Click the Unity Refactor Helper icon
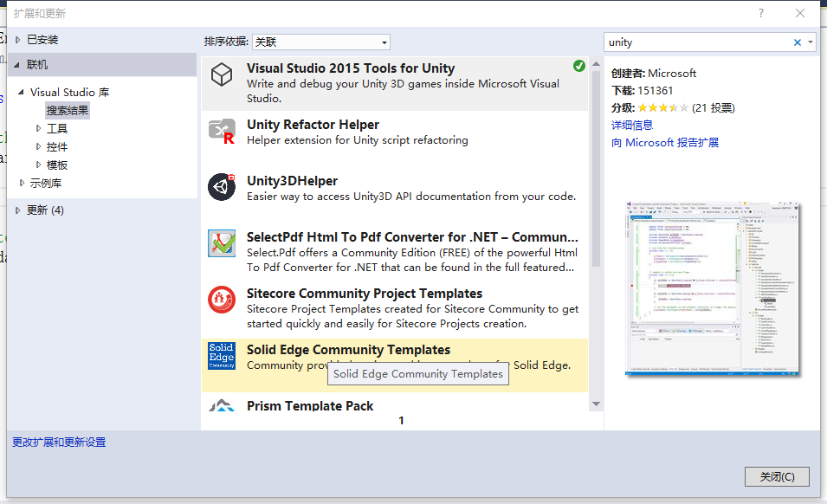The image size is (827, 504). click(222, 132)
